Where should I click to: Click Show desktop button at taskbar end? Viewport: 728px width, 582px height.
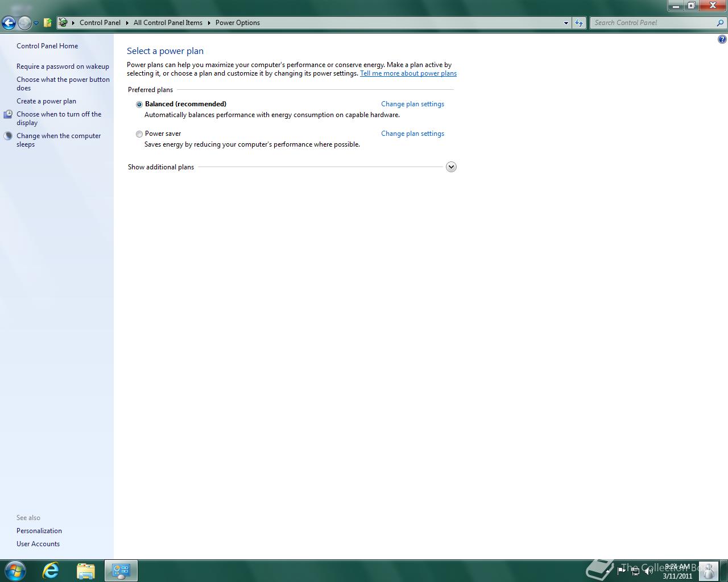pos(723,571)
